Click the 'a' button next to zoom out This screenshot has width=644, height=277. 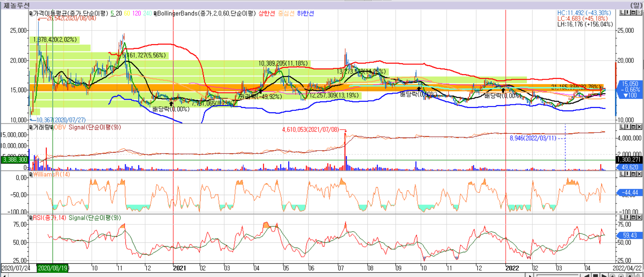[630, 275]
